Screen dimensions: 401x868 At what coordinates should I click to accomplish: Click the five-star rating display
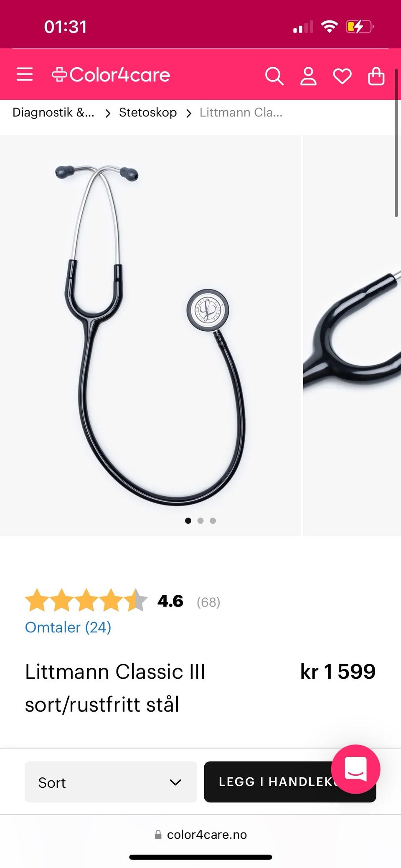click(86, 601)
